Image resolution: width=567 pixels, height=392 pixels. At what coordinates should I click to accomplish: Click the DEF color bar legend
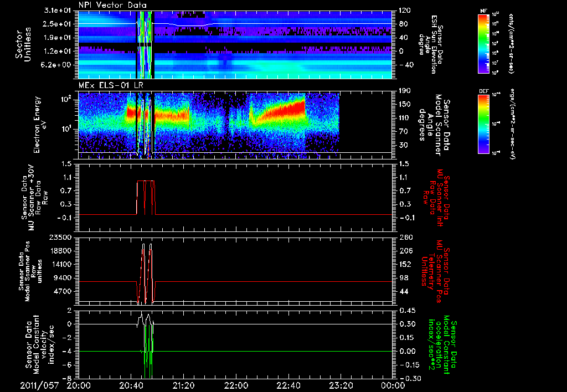coord(483,124)
